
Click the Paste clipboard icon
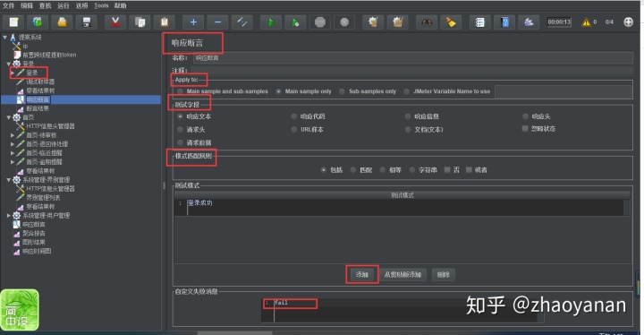point(165,21)
